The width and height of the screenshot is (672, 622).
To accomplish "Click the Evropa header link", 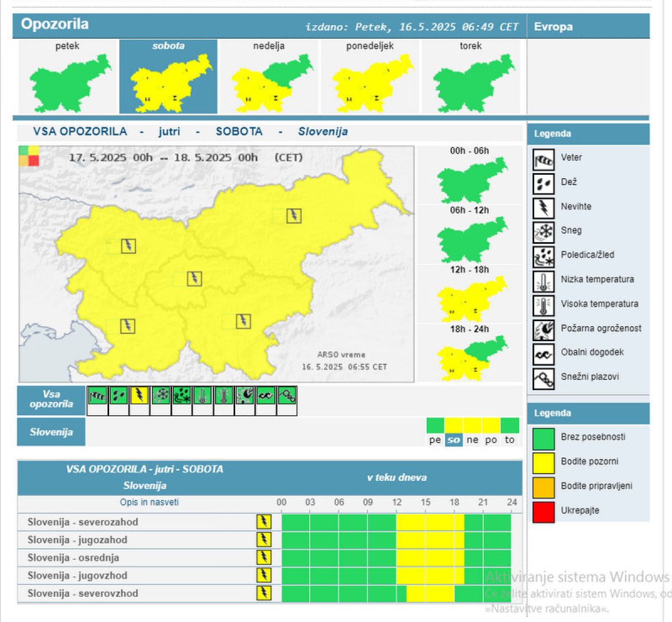I will click(553, 27).
